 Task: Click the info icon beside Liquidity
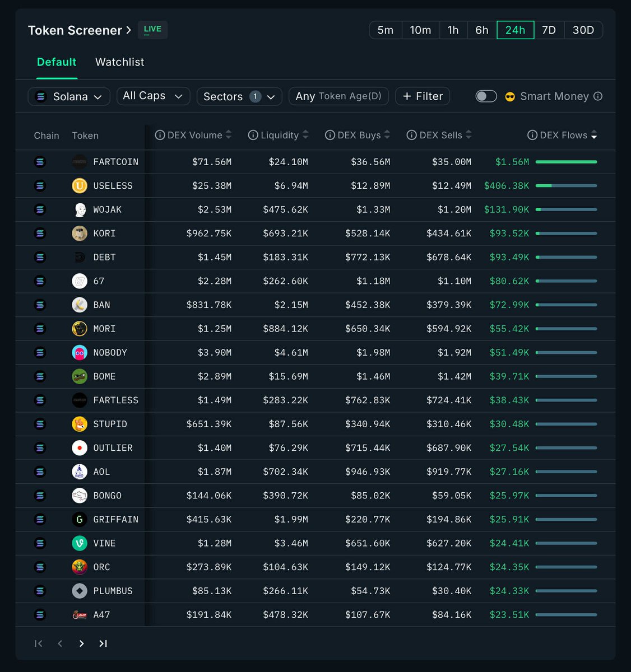tap(253, 135)
